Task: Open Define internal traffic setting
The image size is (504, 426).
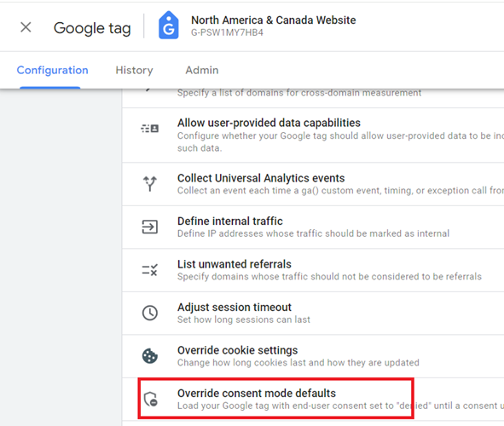Action: (313, 227)
